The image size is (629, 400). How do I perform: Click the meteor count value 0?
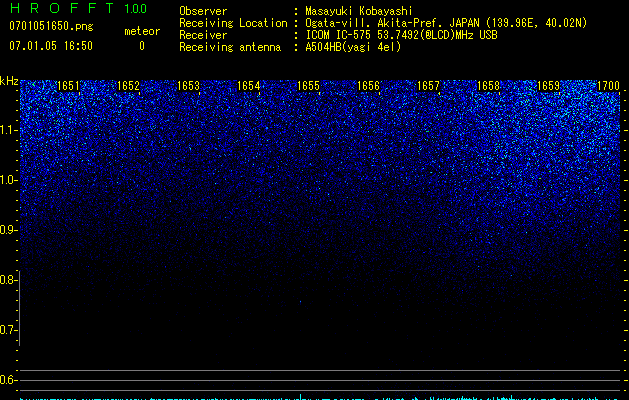pyautogui.click(x=142, y=46)
